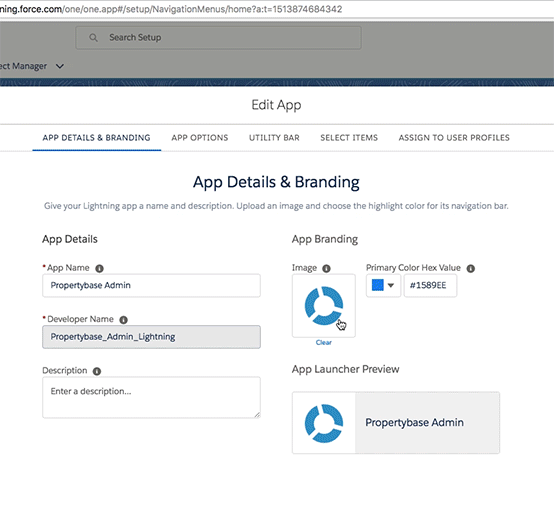The image size is (554, 523).
Task: Open the Utility Bar tab
Action: 274,138
